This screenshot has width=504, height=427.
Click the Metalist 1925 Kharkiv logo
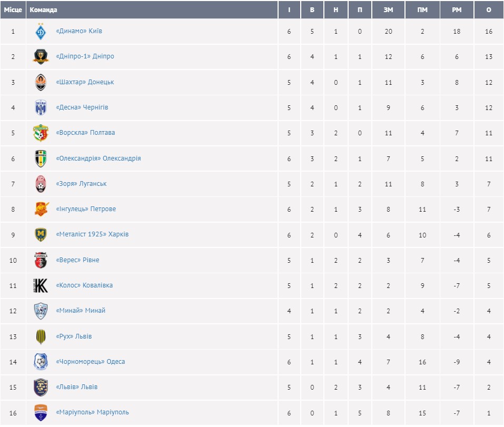tap(41, 234)
